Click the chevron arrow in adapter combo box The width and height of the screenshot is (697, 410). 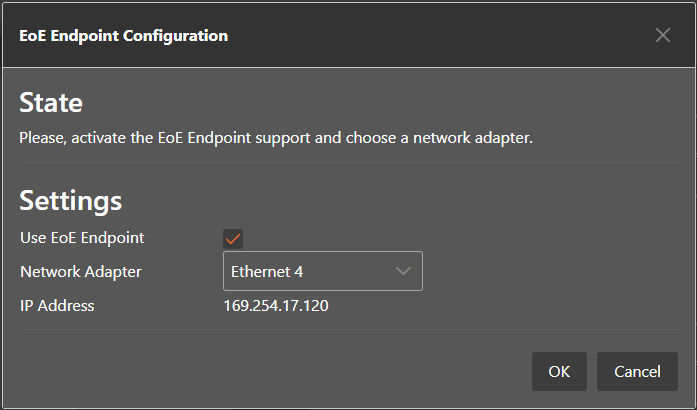[404, 271]
